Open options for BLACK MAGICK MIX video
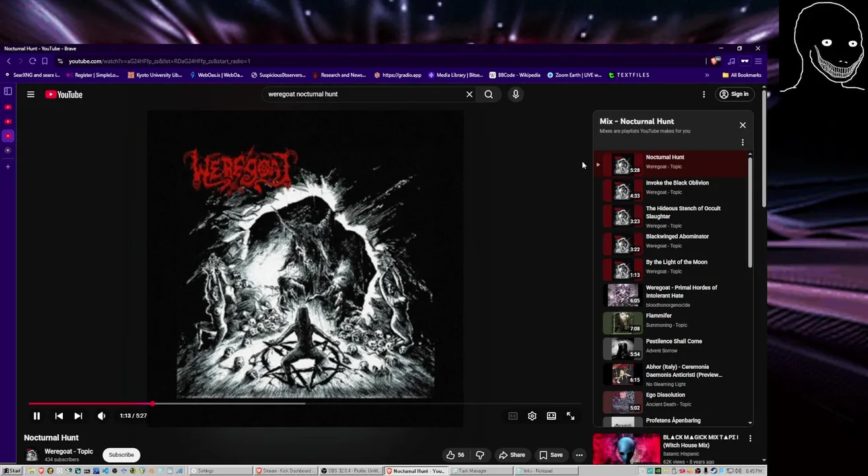 pos(750,438)
